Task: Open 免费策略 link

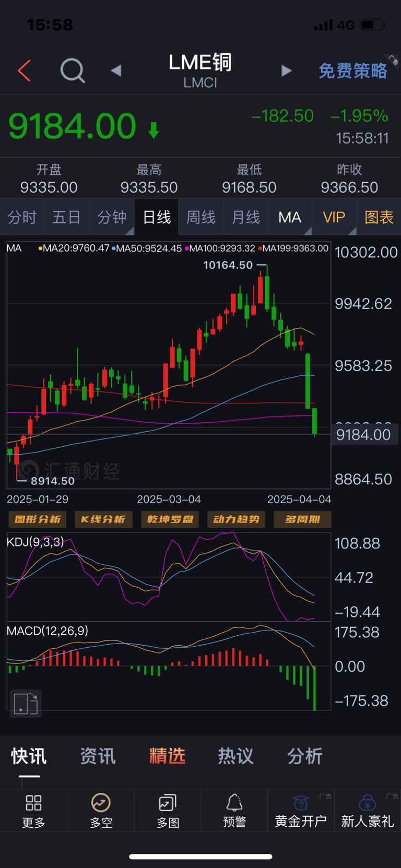Action: 353,70
